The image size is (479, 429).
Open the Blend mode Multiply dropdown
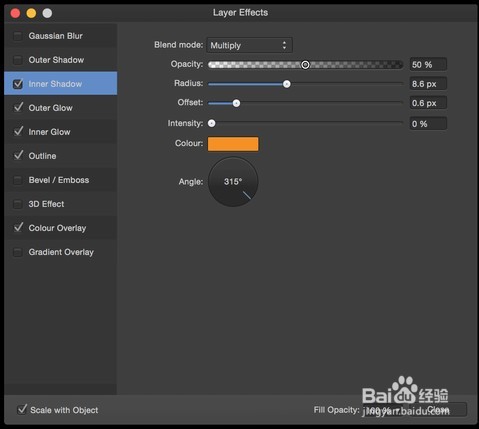click(250, 45)
